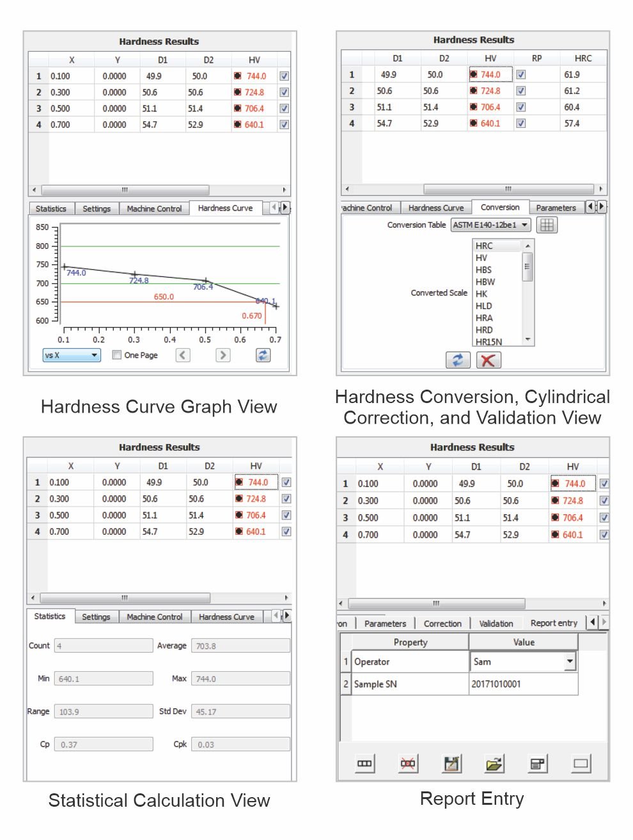Toggle row 4 checkbox in Statistics panel
The image size is (633, 840).
click(x=286, y=532)
